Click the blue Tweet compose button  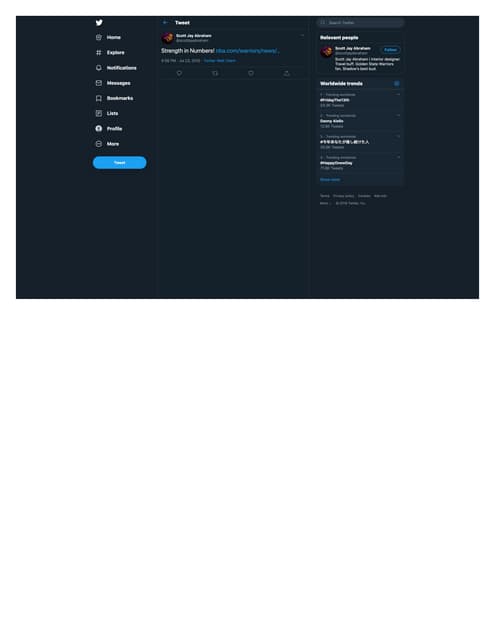click(120, 163)
